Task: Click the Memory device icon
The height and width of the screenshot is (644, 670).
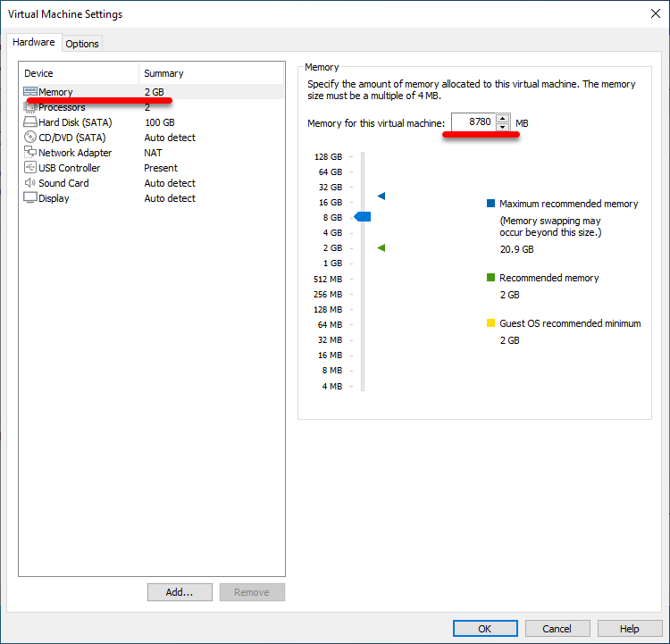Action: pos(29,91)
